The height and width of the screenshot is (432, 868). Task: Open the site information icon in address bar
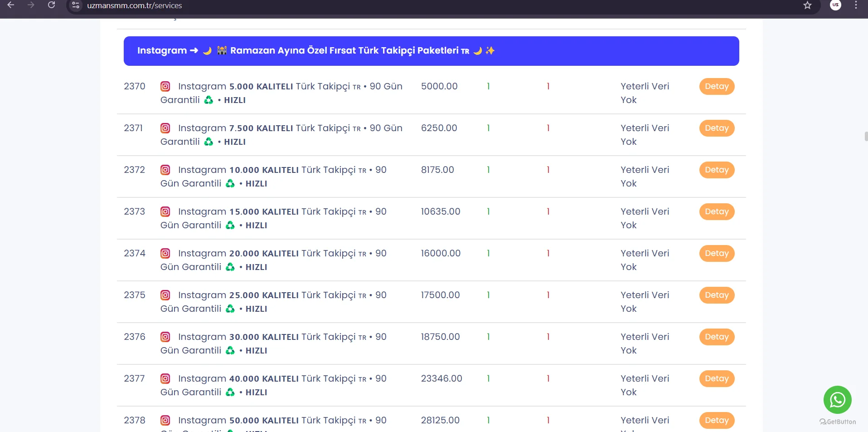[x=76, y=5]
